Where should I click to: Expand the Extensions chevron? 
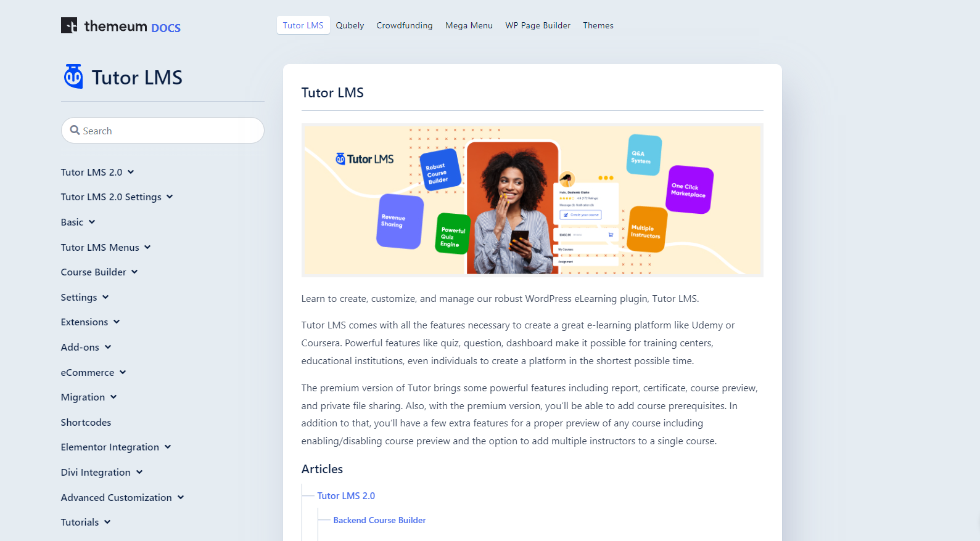point(117,322)
